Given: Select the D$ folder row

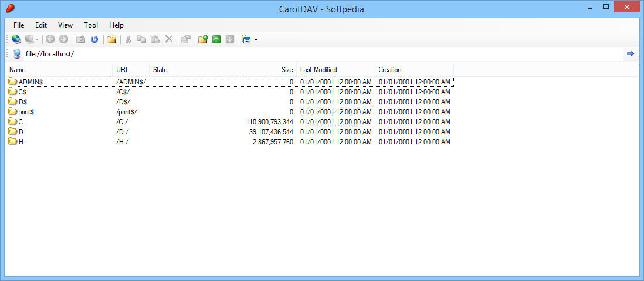Looking at the screenshot, I should (x=230, y=102).
